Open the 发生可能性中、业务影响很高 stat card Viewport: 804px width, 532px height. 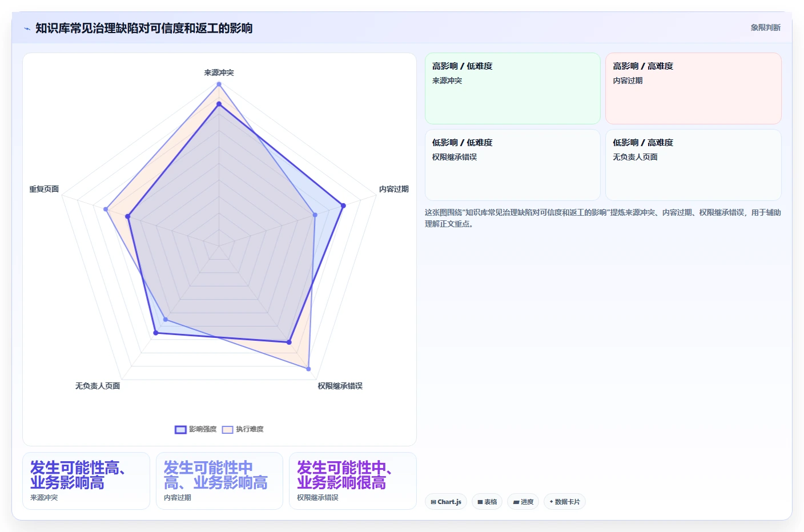click(353, 481)
